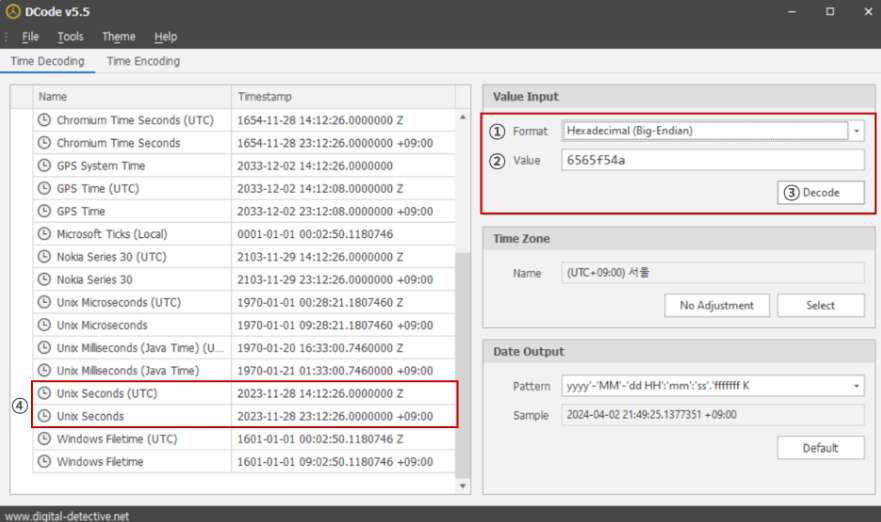The height and width of the screenshot is (522, 881).
Task: Select the Unix Milliseconds (Java Time) row name
Action: 128,370
